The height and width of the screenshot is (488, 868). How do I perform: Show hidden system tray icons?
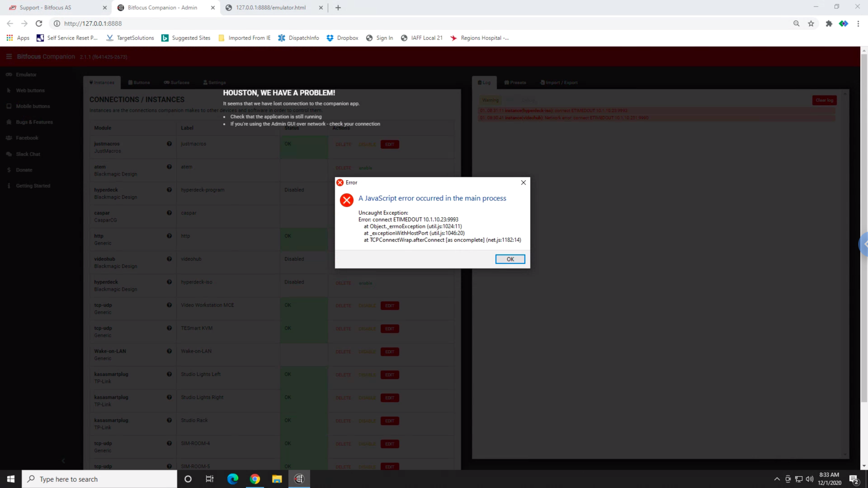click(x=777, y=479)
